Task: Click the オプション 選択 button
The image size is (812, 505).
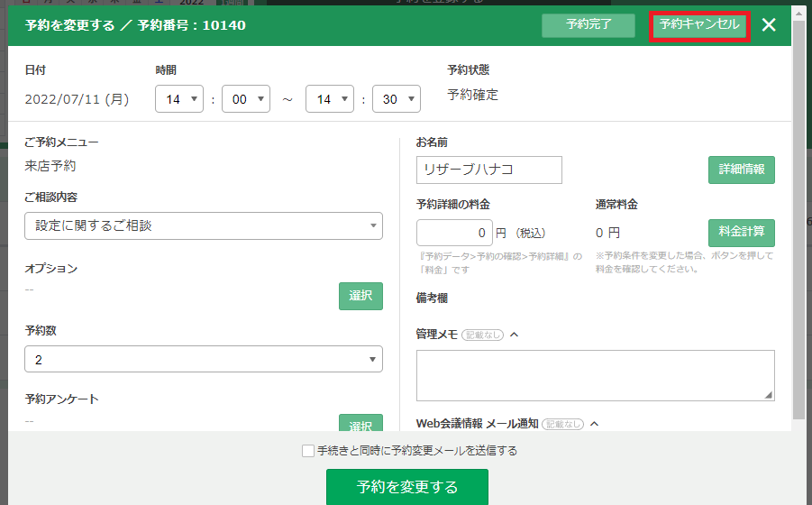Action: point(361,297)
